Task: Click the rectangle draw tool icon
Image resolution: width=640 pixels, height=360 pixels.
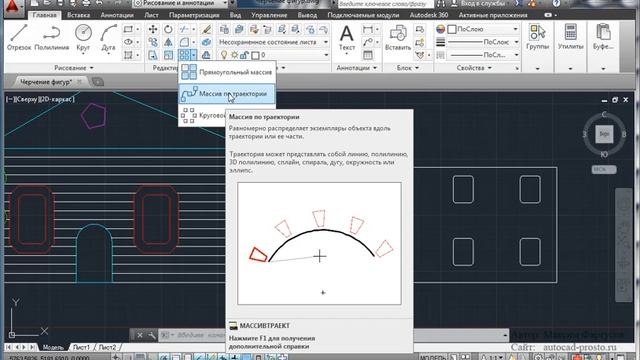Action: point(128,29)
